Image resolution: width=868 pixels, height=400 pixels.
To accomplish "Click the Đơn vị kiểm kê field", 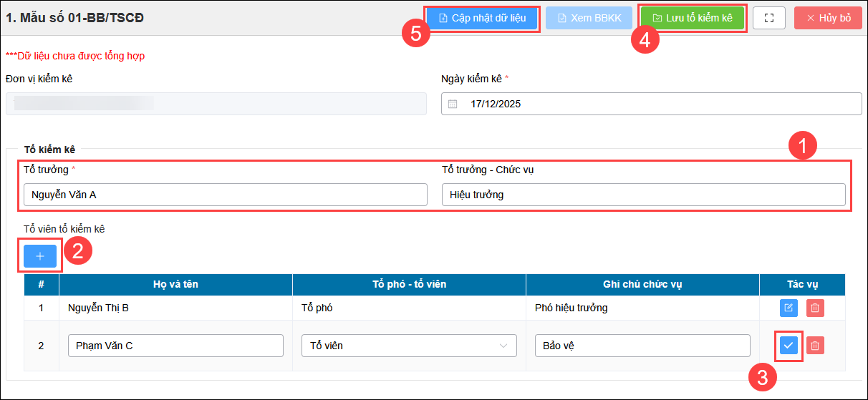I will [216, 104].
